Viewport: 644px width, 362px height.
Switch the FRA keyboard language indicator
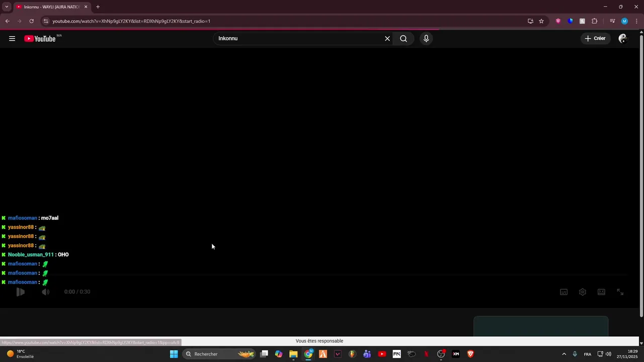[x=588, y=354]
